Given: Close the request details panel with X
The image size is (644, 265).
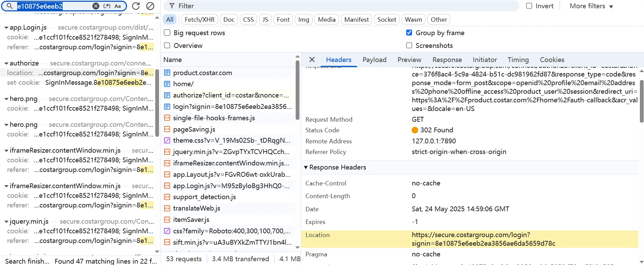Looking at the screenshot, I should [312, 60].
